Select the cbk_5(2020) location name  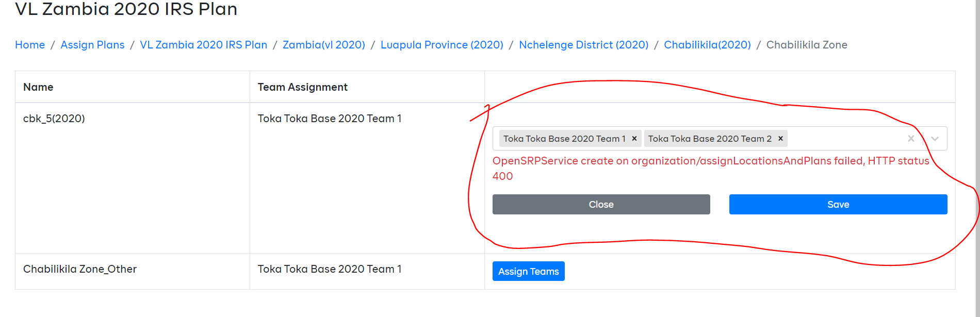pyautogui.click(x=54, y=118)
